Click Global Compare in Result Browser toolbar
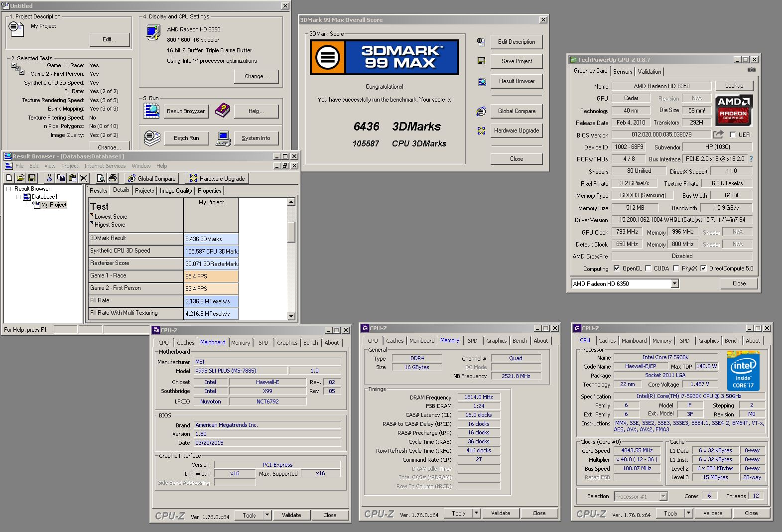Screen dimensions: 782x532 [x=152, y=178]
